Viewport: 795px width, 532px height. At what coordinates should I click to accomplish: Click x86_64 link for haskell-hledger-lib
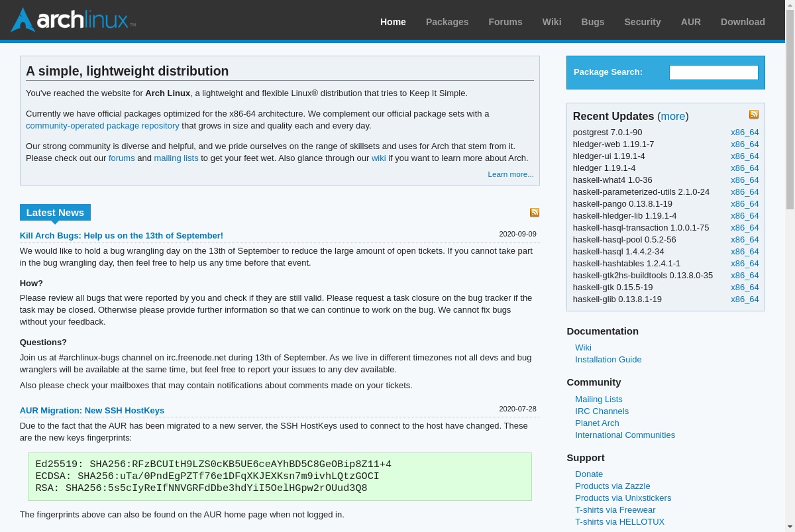click(x=745, y=216)
